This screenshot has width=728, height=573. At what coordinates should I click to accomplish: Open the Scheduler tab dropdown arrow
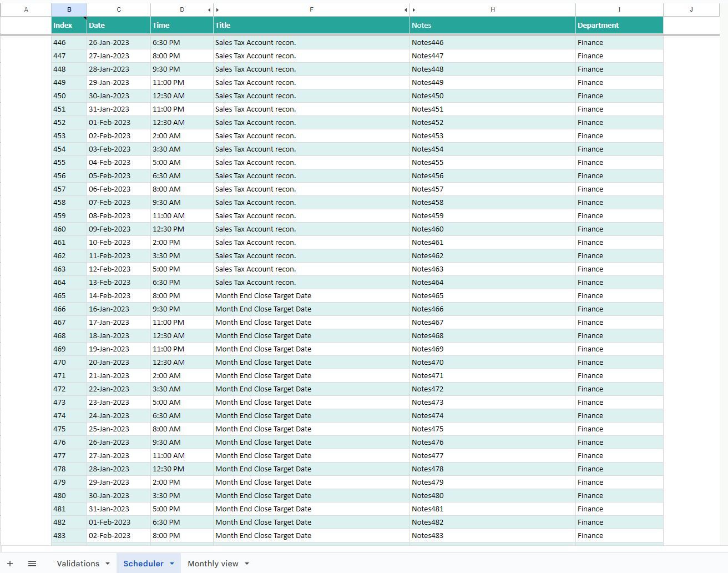coord(172,564)
